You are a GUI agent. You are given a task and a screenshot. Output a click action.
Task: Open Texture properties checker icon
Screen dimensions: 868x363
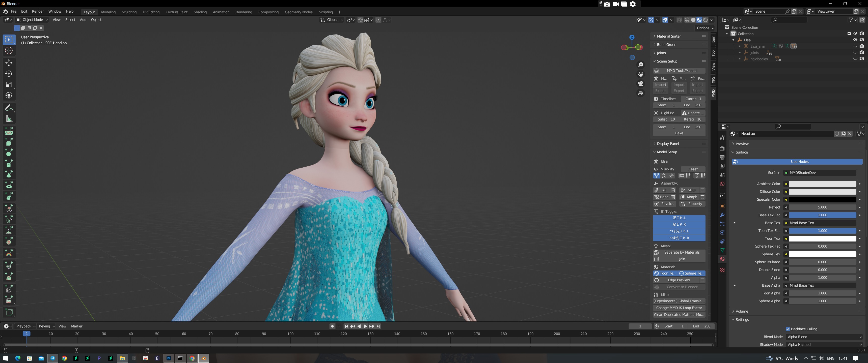[x=722, y=270]
